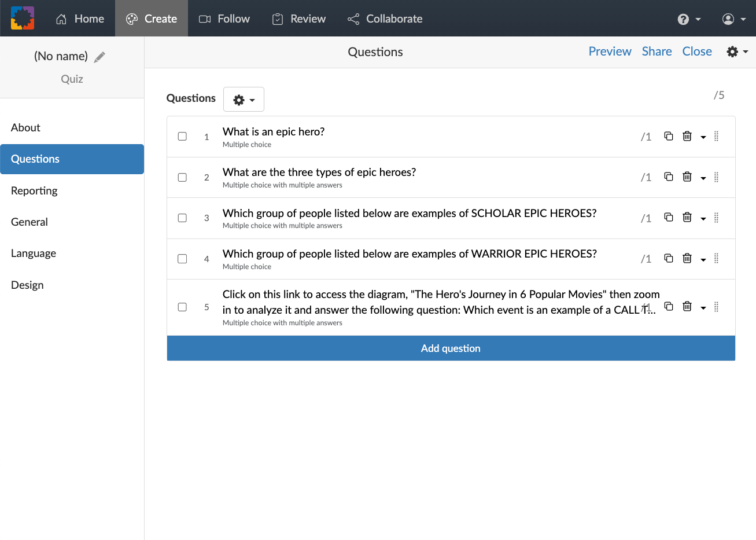Open the gear dropdown beside Questions heading

pos(244,99)
